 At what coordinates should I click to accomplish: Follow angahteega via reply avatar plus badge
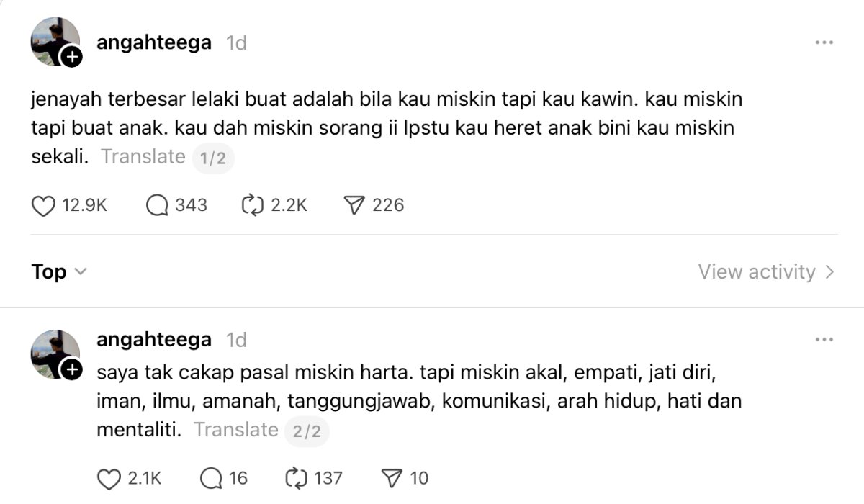click(71, 370)
